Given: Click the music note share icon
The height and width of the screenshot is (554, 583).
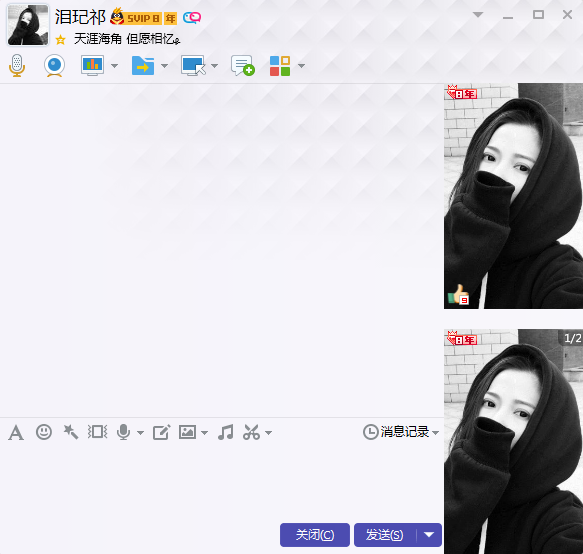Looking at the screenshot, I should coord(226,432).
